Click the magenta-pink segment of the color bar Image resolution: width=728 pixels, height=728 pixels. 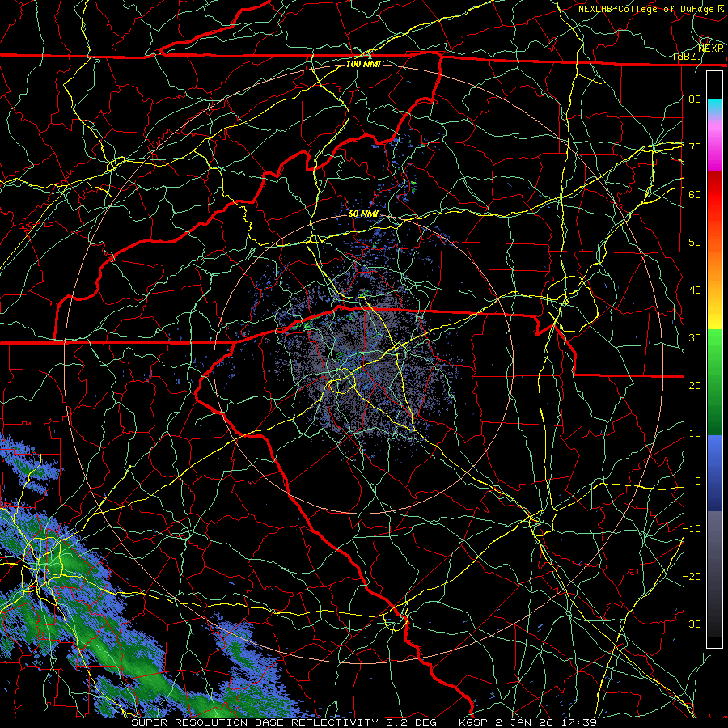[x=714, y=144]
